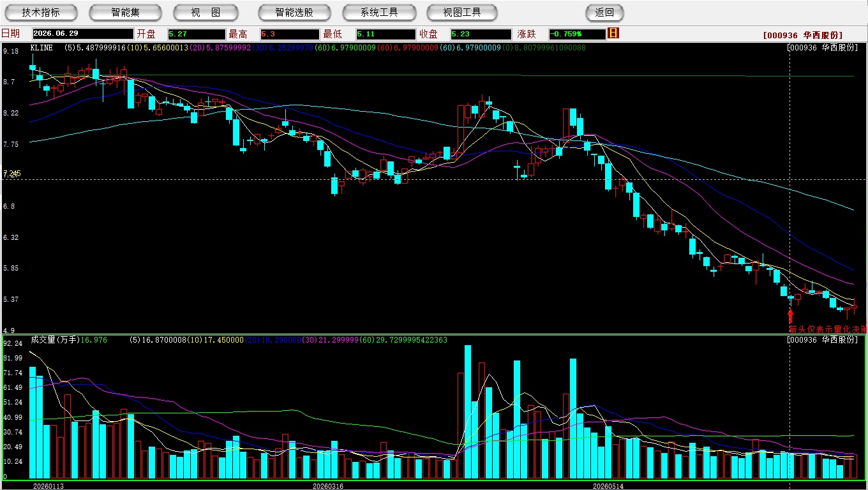Click the volume panel stock code label
This screenshot has width=868, height=490.
(x=823, y=340)
